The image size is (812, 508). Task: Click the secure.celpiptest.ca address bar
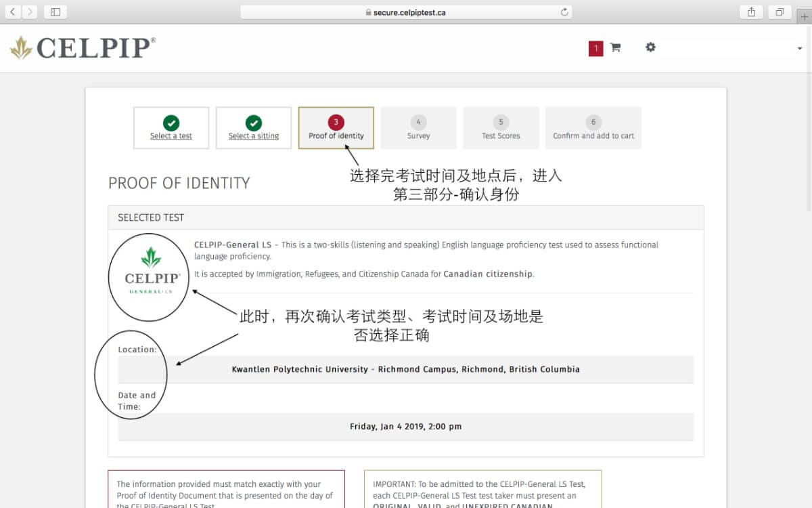point(406,12)
